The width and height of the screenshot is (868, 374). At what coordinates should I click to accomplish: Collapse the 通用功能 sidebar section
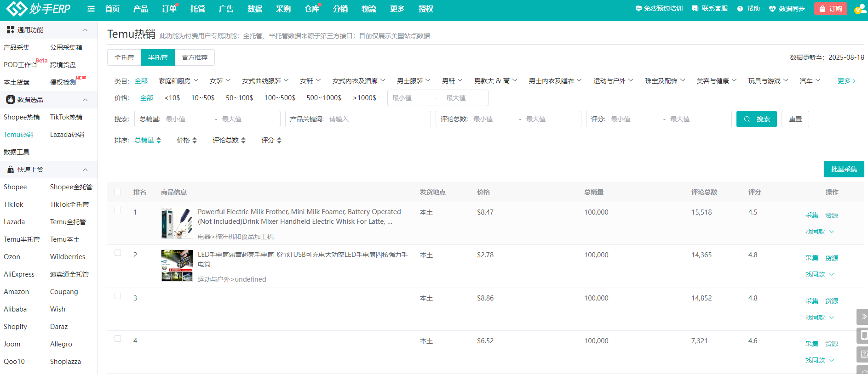pos(85,30)
